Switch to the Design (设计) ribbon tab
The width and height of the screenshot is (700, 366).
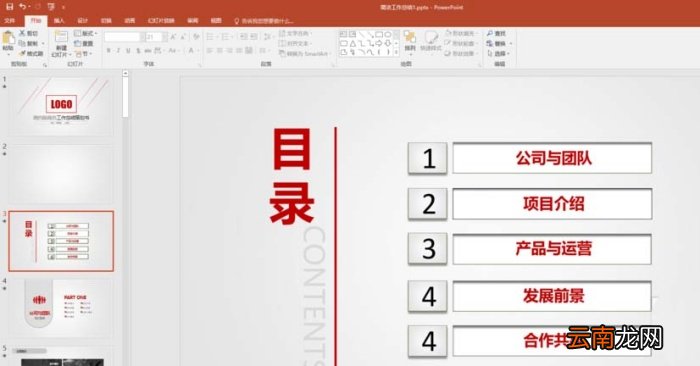pyautogui.click(x=83, y=21)
